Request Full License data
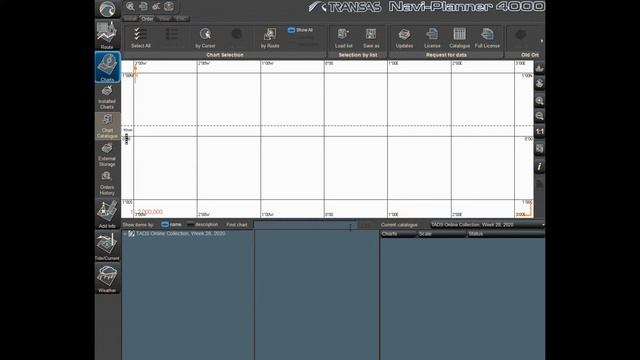 pyautogui.click(x=487, y=38)
